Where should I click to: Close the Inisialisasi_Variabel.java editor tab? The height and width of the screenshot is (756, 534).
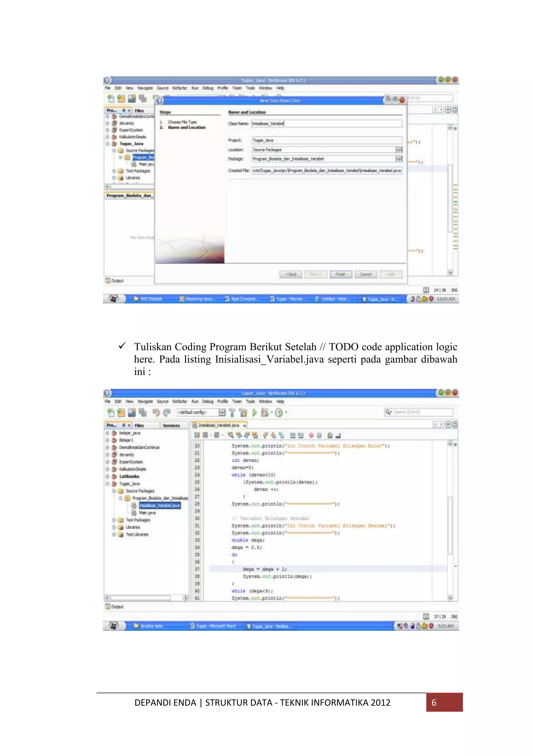coord(245,425)
